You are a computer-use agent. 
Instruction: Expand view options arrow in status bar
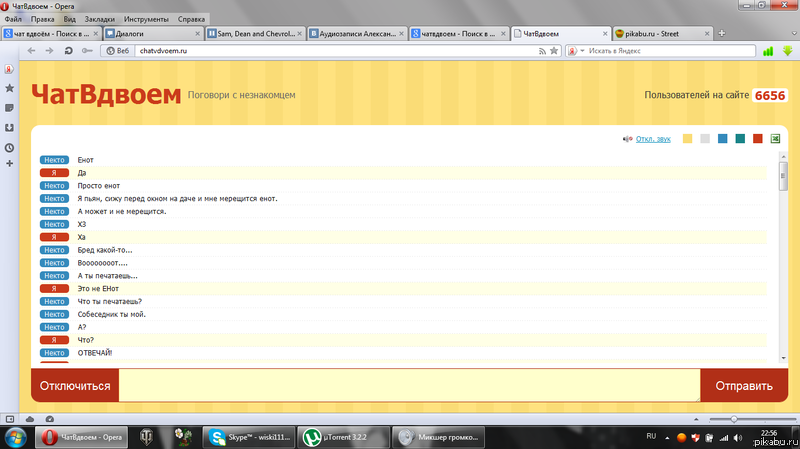696,419
